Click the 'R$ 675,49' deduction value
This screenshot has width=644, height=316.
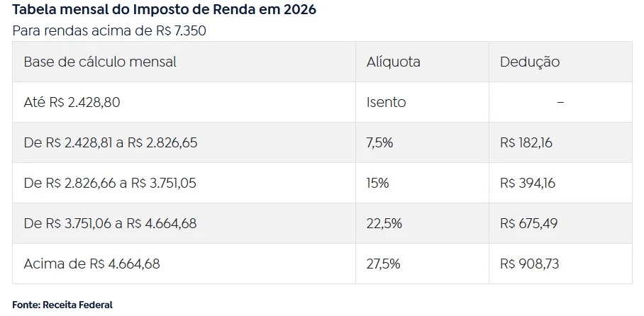click(528, 223)
